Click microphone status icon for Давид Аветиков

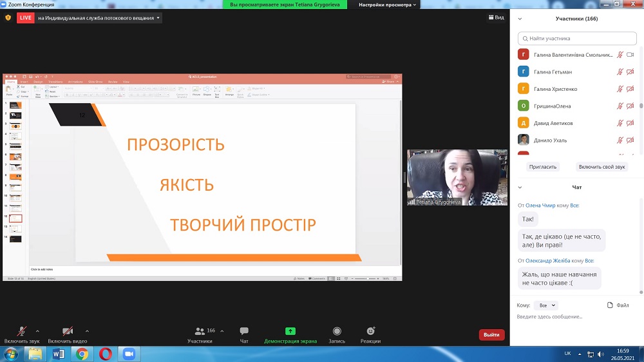620,123
